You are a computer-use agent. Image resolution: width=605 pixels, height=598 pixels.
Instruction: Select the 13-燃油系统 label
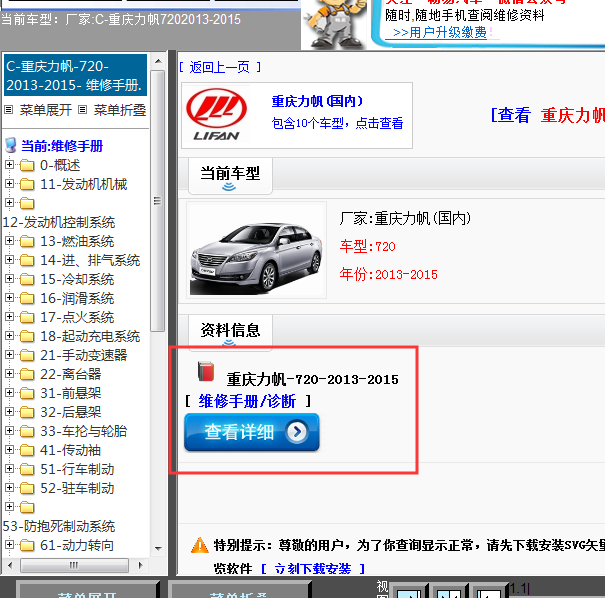coord(77,241)
